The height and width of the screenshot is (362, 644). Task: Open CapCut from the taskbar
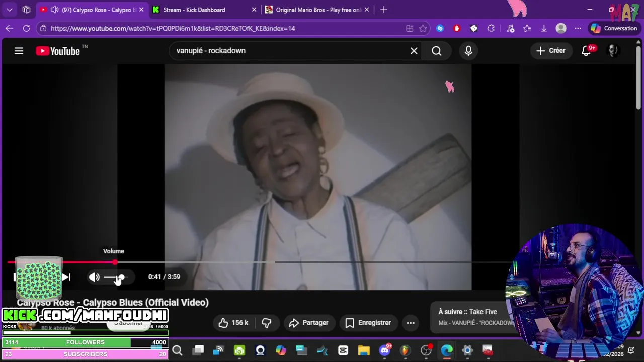[x=343, y=350]
